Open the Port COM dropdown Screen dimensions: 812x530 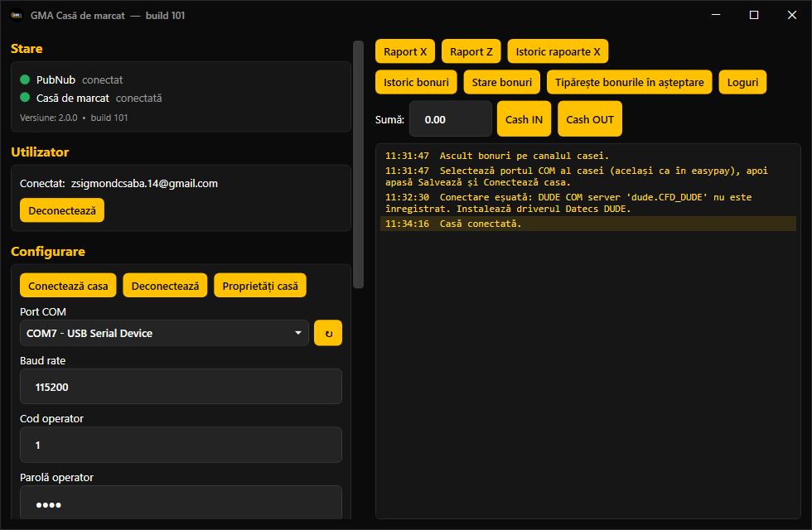coord(164,333)
